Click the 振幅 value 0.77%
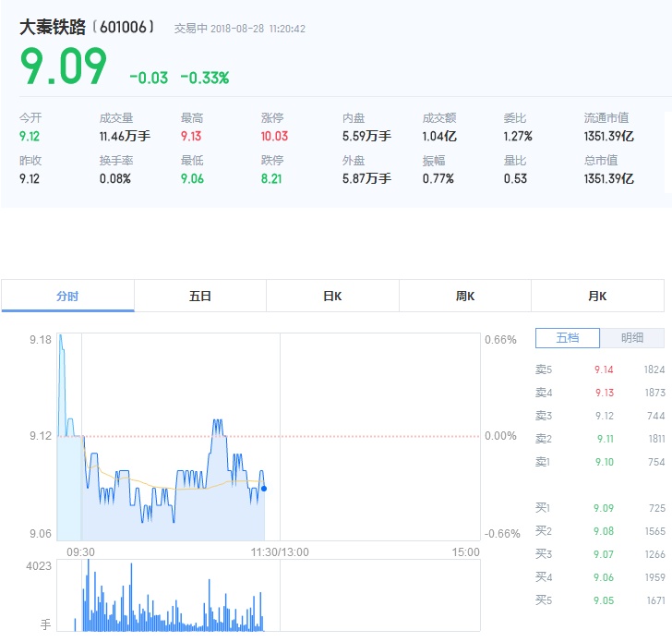 click(x=438, y=178)
